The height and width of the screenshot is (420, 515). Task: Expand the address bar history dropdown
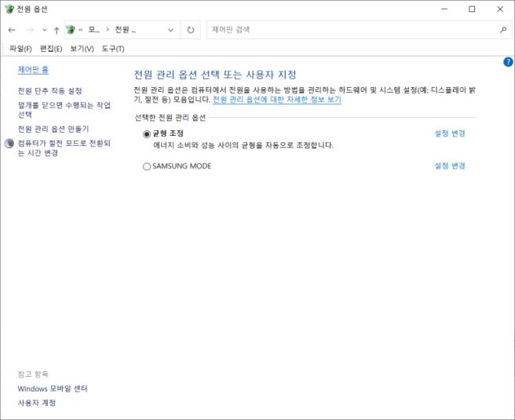coord(170,30)
